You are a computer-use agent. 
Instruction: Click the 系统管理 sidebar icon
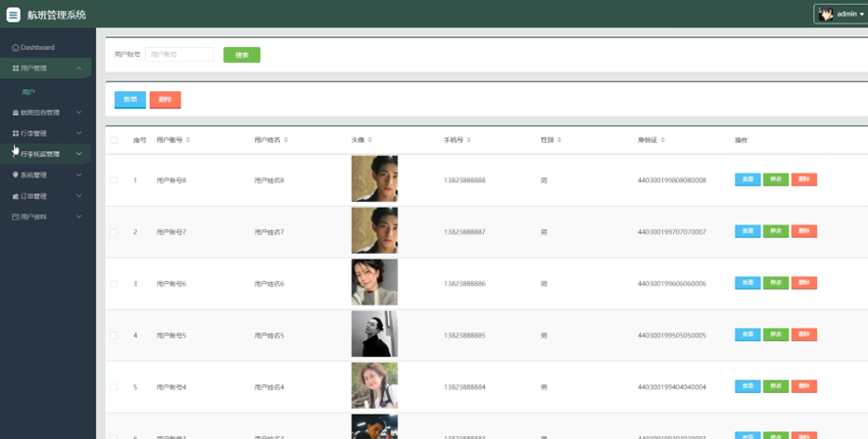pos(16,175)
